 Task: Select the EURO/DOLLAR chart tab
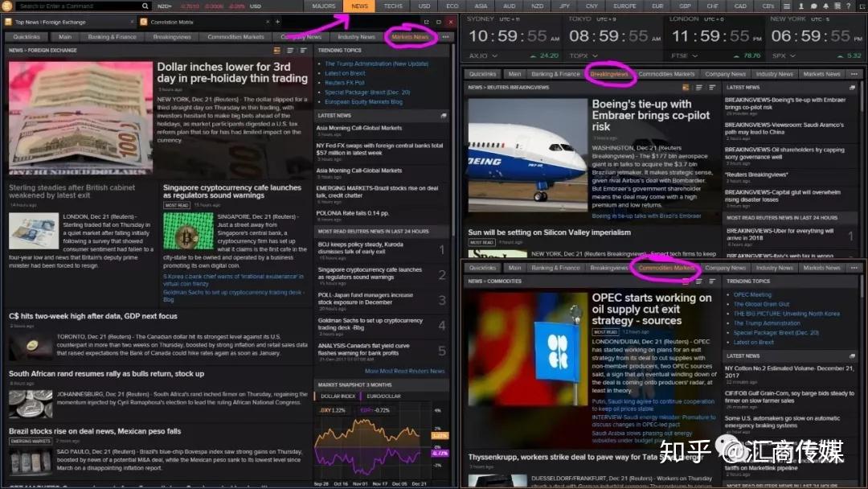pos(383,397)
